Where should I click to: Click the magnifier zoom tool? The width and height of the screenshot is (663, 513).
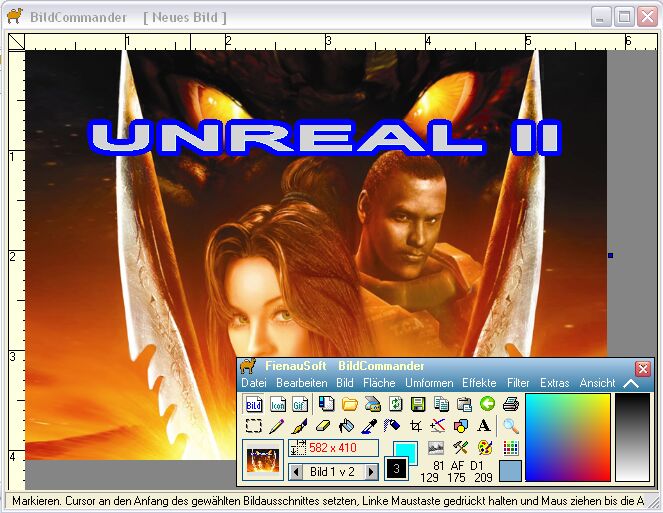click(510, 426)
